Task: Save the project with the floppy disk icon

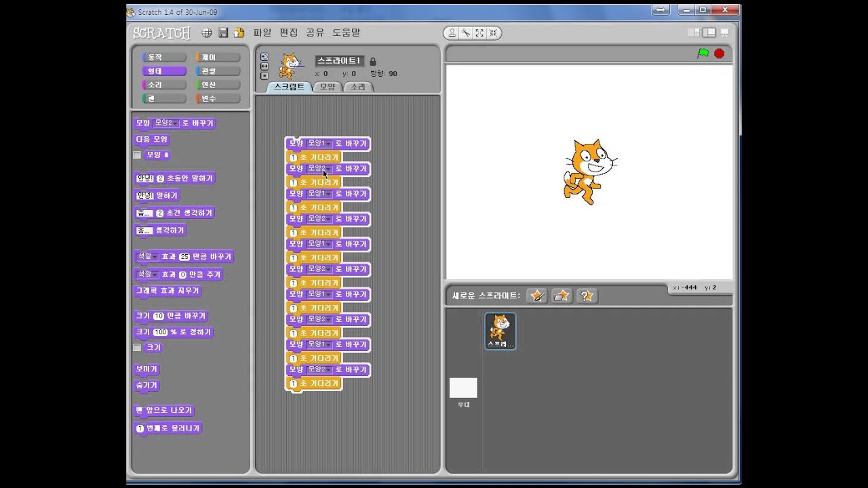Action: 223,33
